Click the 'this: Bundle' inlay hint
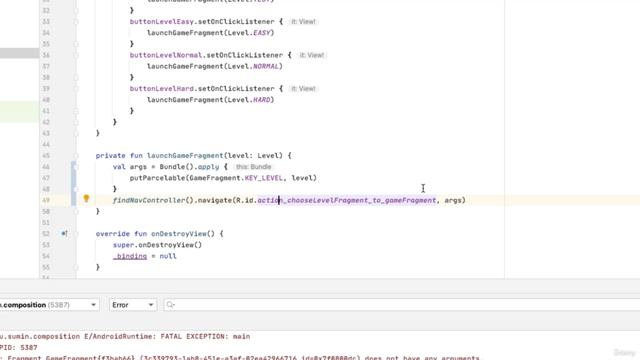 [x=253, y=167]
